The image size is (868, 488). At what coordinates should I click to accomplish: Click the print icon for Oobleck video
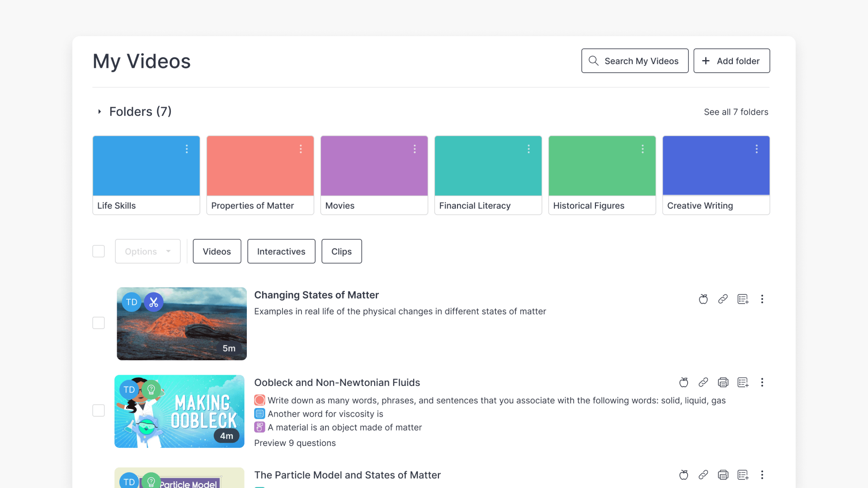click(723, 383)
